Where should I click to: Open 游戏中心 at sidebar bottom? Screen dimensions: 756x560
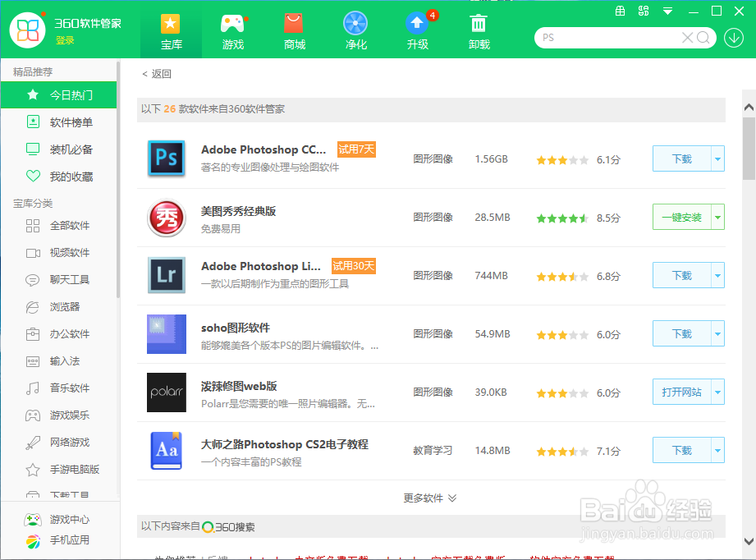(x=57, y=520)
